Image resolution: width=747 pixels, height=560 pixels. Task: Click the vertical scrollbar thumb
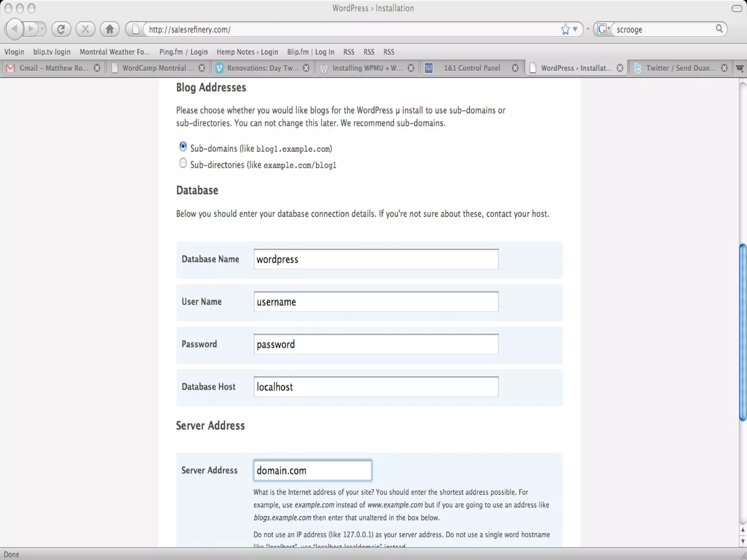[742, 332]
